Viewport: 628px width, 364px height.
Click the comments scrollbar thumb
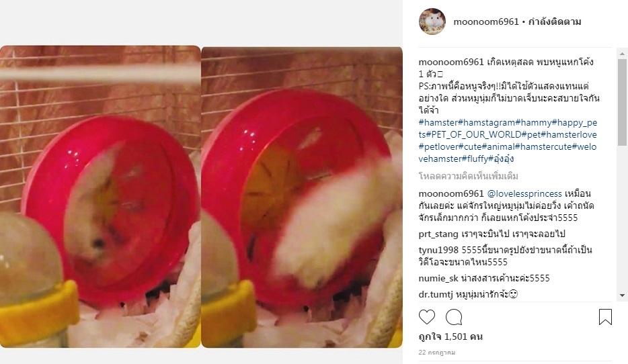click(x=622, y=102)
